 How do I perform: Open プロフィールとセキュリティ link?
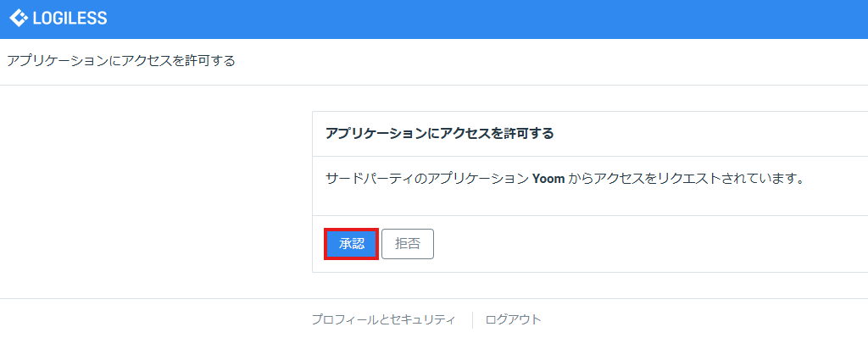point(384,319)
